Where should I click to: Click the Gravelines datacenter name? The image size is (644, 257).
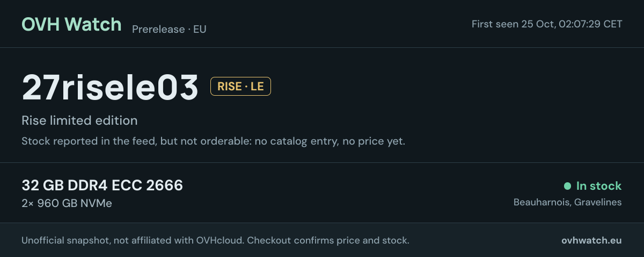pos(597,202)
